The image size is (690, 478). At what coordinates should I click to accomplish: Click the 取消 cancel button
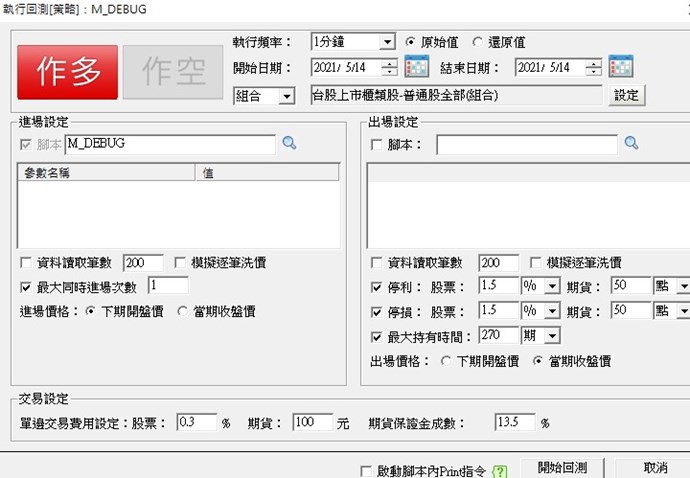tap(655, 468)
